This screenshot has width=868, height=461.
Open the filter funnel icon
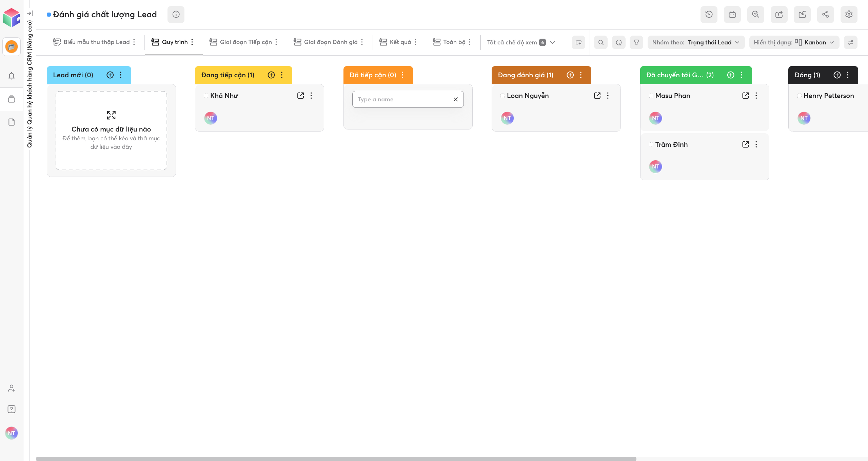636,42
